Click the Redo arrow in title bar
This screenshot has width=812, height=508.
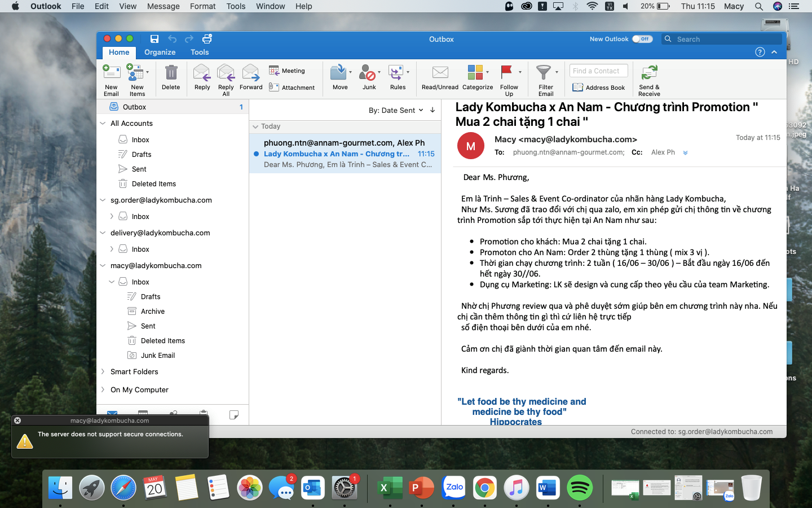tap(189, 39)
